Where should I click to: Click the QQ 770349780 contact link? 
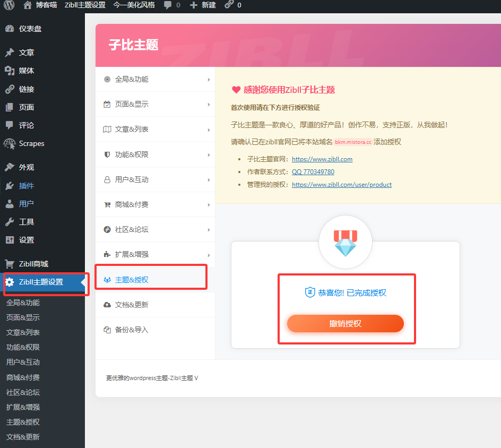coord(313,172)
